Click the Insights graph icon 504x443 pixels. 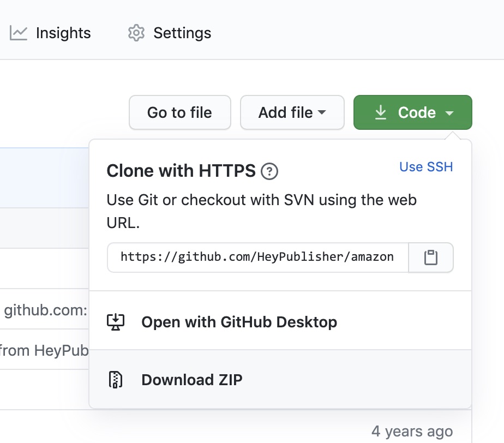(x=19, y=33)
